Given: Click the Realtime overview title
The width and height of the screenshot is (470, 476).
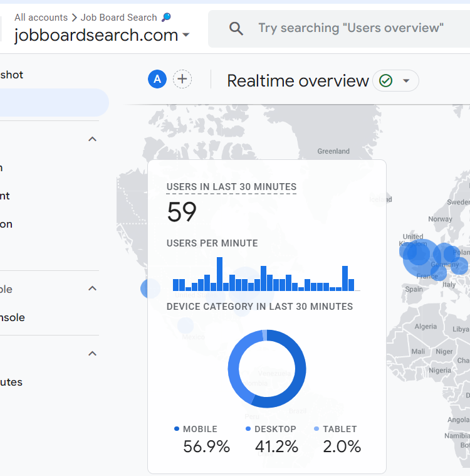Looking at the screenshot, I should tap(298, 81).
